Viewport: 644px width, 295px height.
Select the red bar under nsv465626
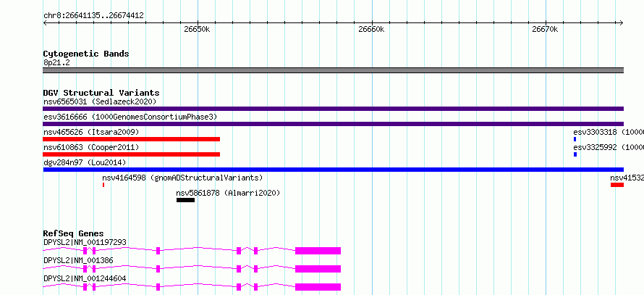click(x=132, y=139)
